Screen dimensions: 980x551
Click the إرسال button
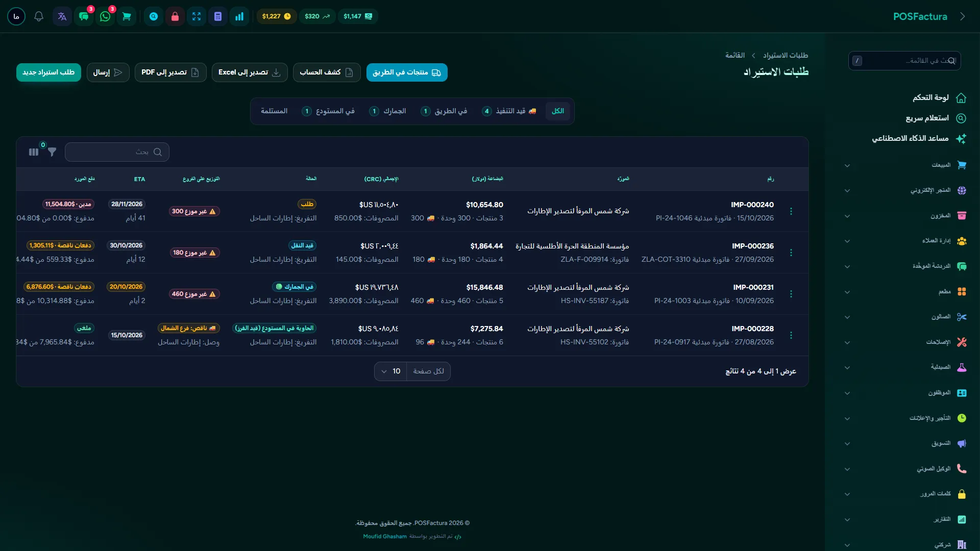click(108, 72)
